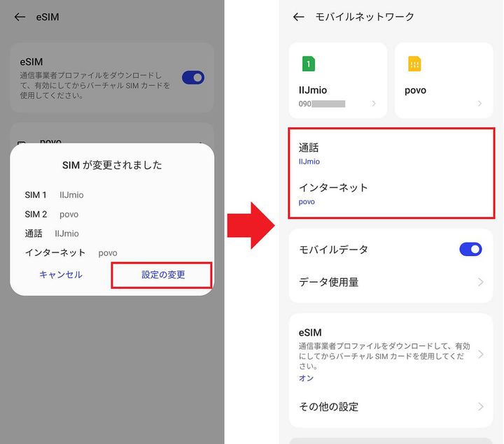Open データ使用量 chevron

[x=480, y=282]
